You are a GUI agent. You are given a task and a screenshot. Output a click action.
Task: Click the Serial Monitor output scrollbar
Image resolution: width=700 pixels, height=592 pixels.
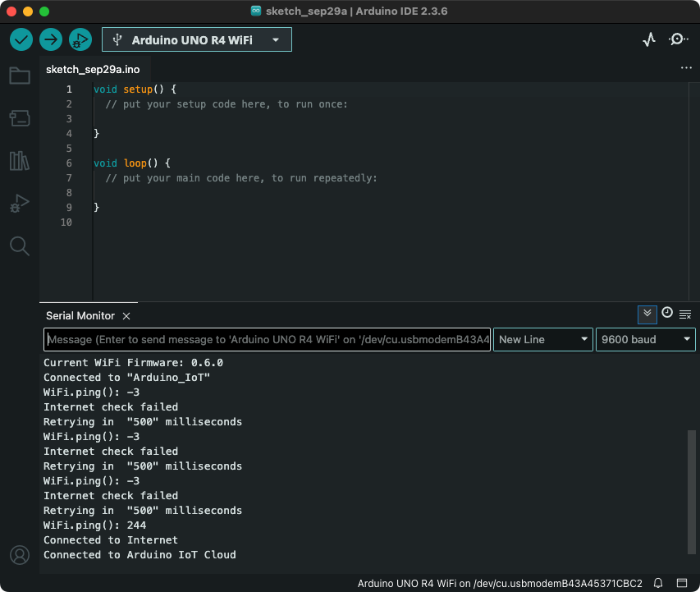(692, 491)
